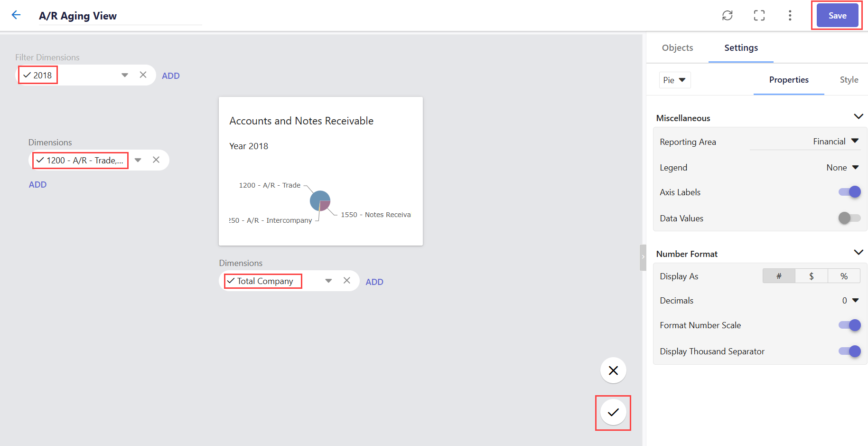This screenshot has width=868, height=446.
Task: Click the 1200 - A/R - Trade pie label
Action: coord(270,185)
